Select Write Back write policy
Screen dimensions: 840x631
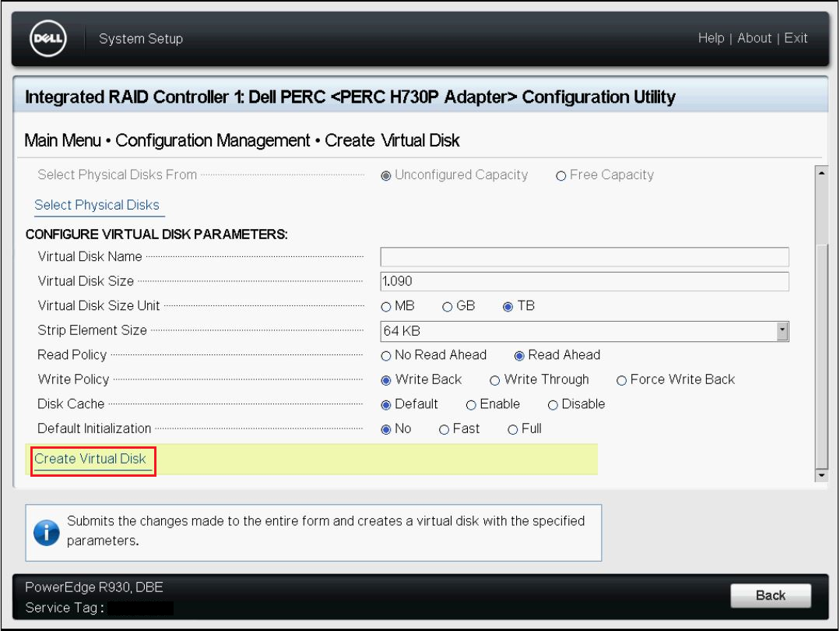click(x=385, y=381)
